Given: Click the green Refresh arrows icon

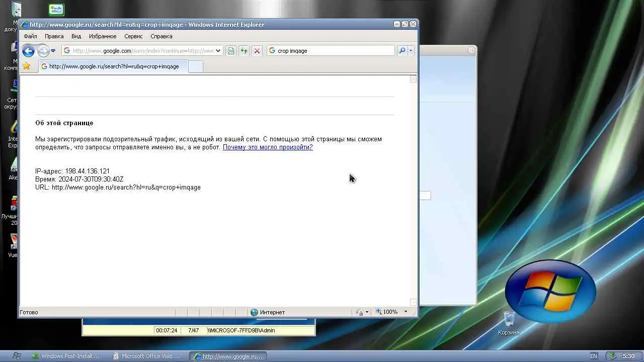Looking at the screenshot, I should 244,51.
